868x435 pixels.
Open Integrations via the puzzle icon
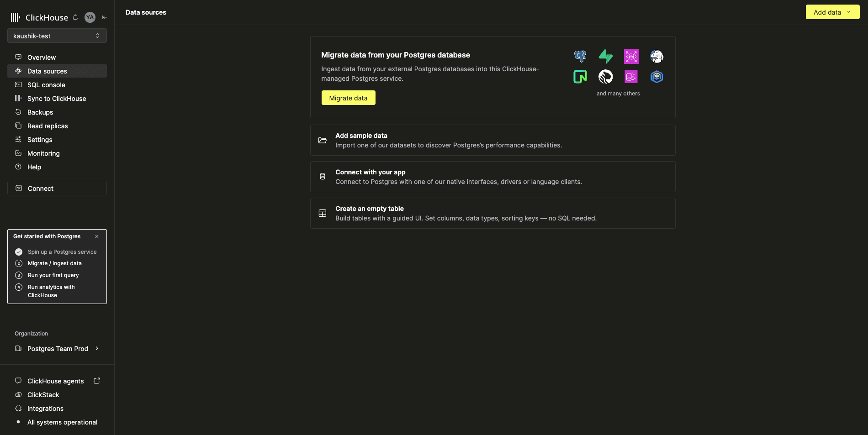click(18, 409)
